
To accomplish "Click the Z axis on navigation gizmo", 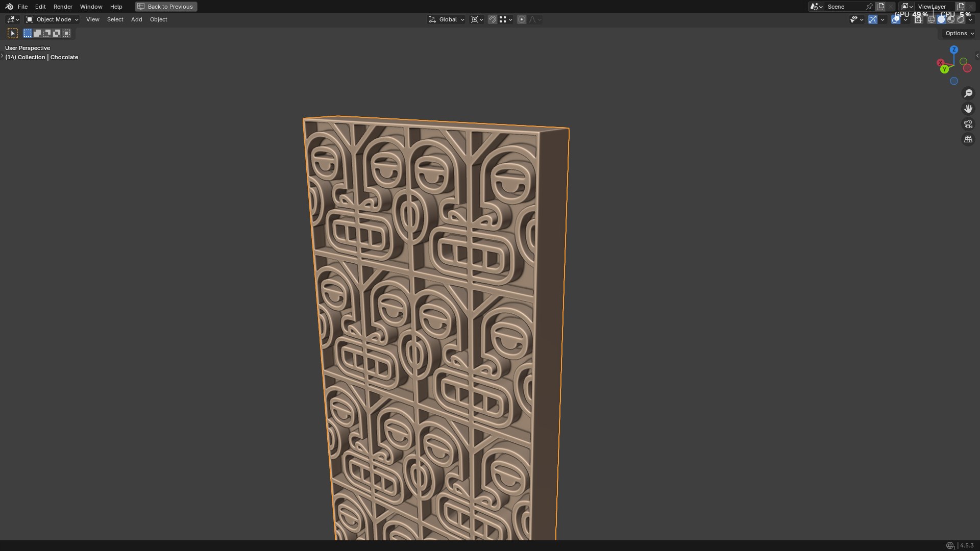I will tap(953, 49).
